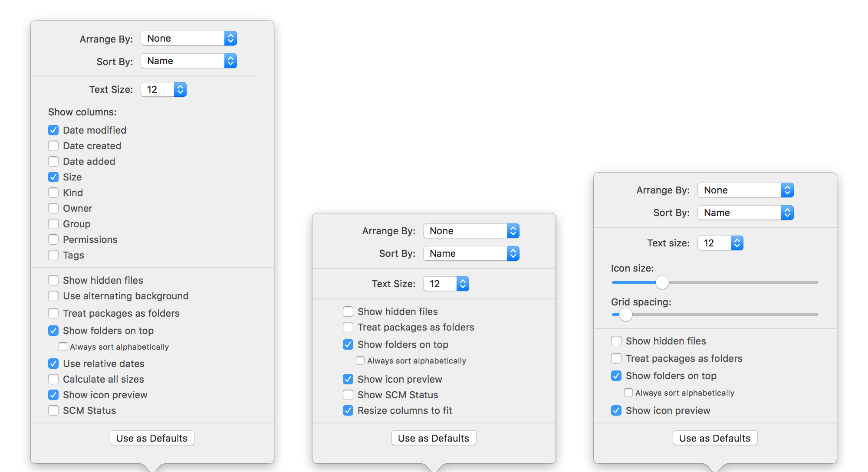Open Text Size dropdown in left panel
This screenshot has height=472, width=868.
[163, 89]
